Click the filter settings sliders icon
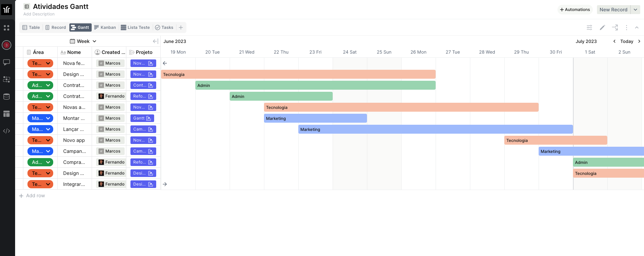 pyautogui.click(x=589, y=27)
